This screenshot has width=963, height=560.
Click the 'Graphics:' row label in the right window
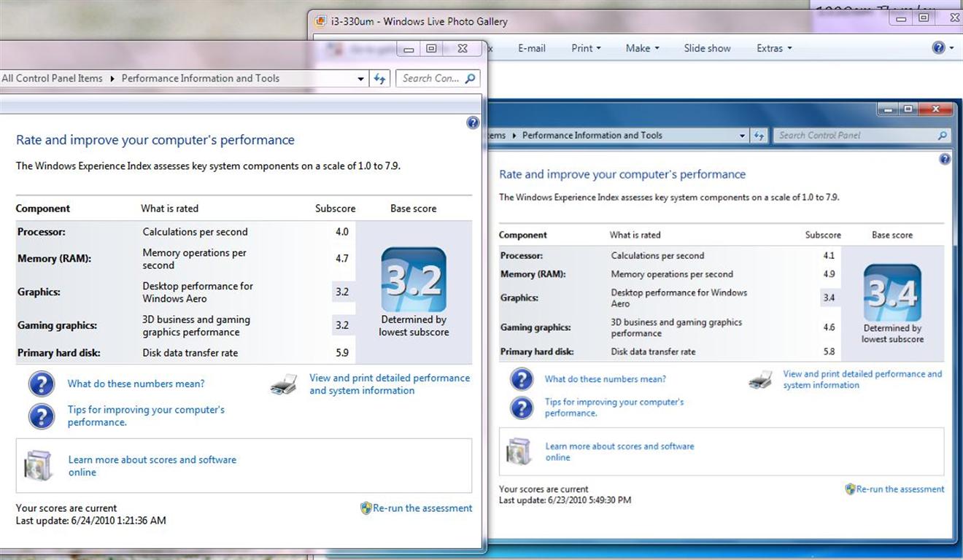(x=519, y=297)
